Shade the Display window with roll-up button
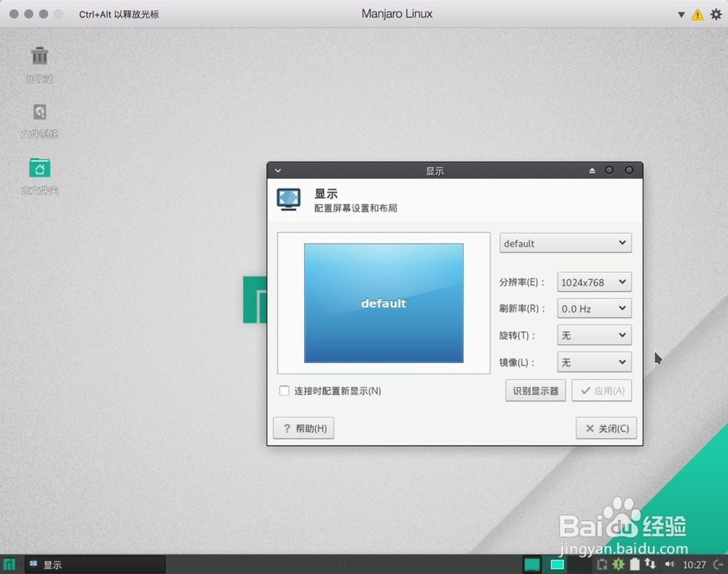The image size is (728, 574). tap(592, 170)
